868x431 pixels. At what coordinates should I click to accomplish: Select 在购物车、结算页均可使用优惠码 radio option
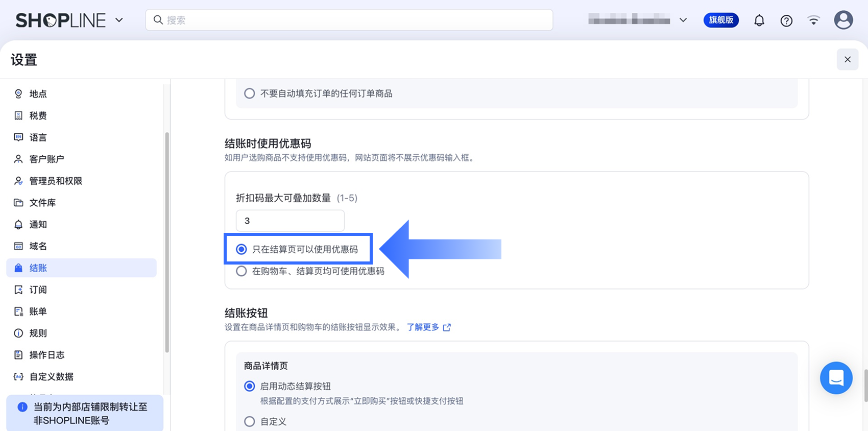(242, 271)
